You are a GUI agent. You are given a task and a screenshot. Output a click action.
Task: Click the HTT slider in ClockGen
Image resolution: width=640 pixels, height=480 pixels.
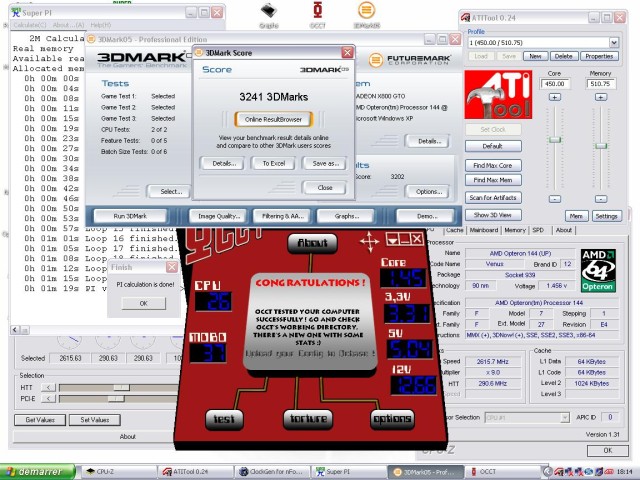pos(121,387)
